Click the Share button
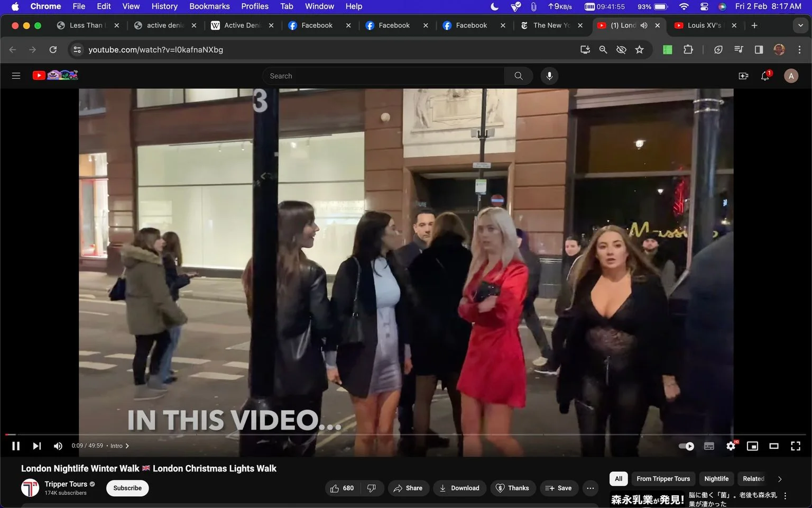812x508 pixels. pos(408,488)
